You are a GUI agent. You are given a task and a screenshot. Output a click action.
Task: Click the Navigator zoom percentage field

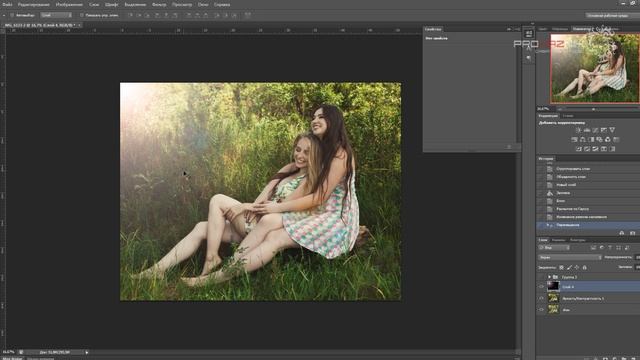[543, 109]
